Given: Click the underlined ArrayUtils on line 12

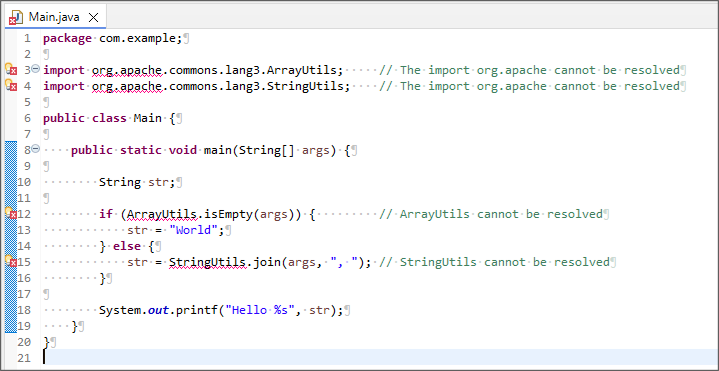Looking at the screenshot, I should click(162, 215).
